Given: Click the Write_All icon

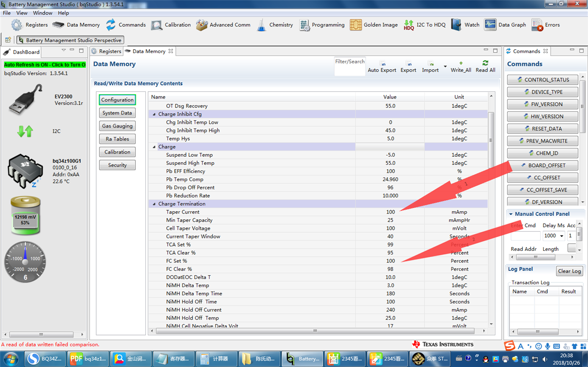Looking at the screenshot, I should [461, 63].
